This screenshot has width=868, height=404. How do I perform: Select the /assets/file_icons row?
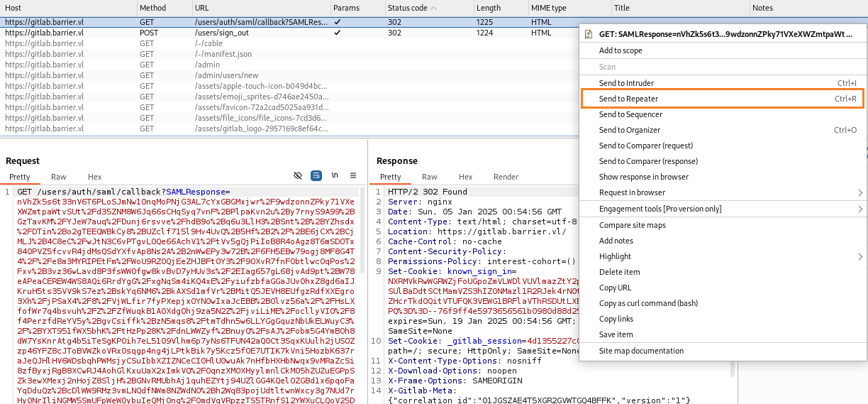tap(289, 118)
